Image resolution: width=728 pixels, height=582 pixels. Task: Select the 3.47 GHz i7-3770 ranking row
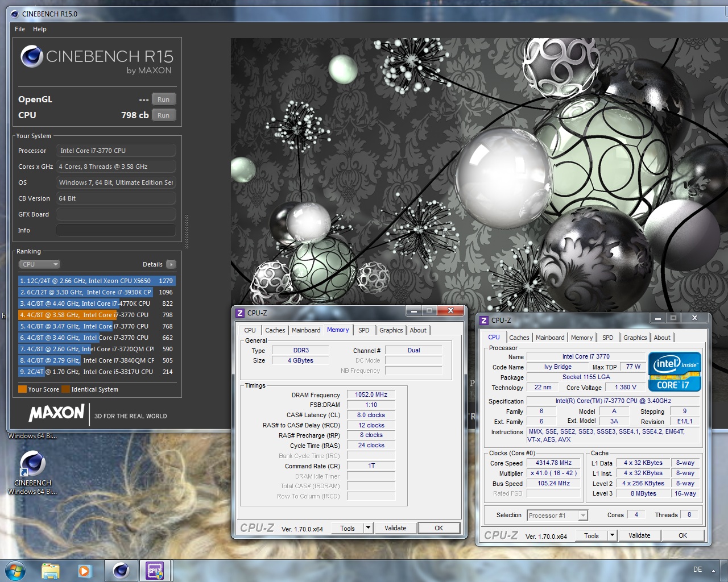point(97,326)
